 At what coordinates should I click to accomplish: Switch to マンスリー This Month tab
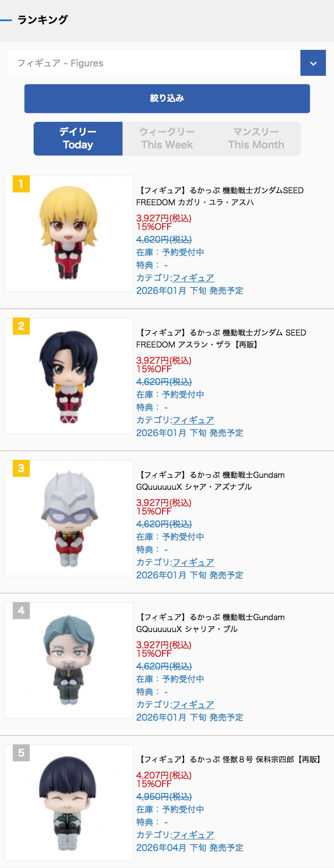pyautogui.click(x=256, y=138)
